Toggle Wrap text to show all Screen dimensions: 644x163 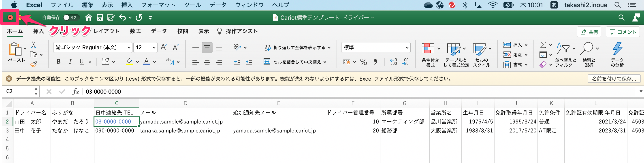pos(298,47)
